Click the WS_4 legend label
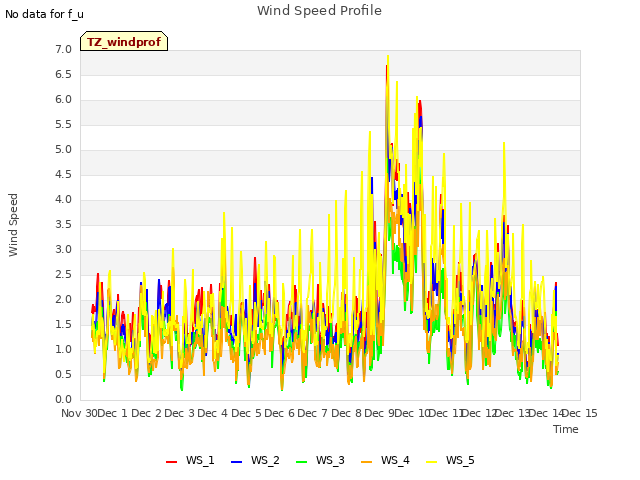 pyautogui.click(x=395, y=460)
